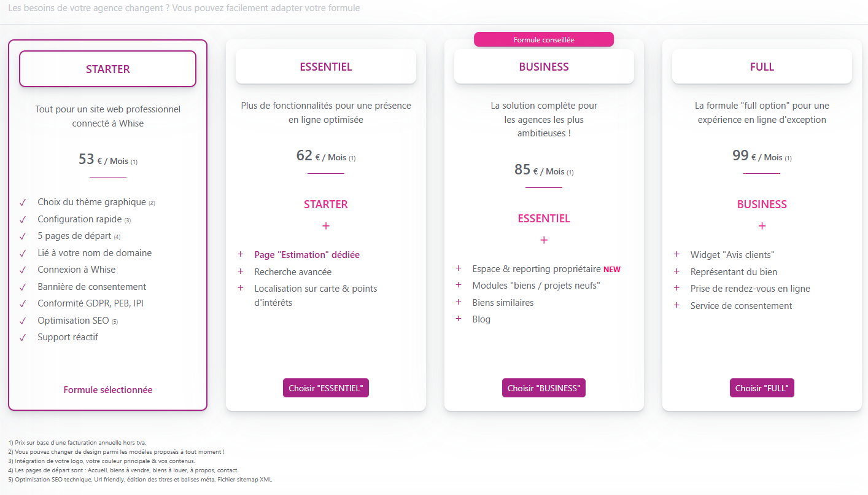The image size is (868, 495).
Task: Click the checkmark beside "Choix du thème graphique"
Action: 23,202
